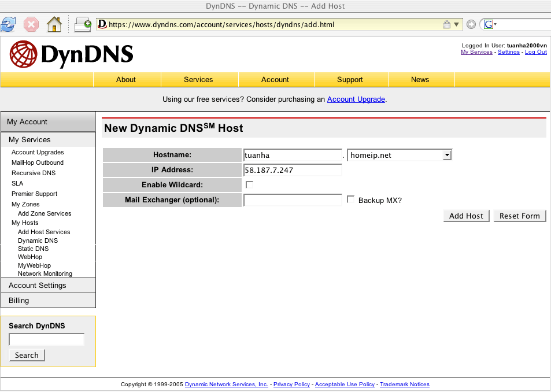Click the Search DynDNS text box
The height and width of the screenshot is (392, 551).
[46, 339]
